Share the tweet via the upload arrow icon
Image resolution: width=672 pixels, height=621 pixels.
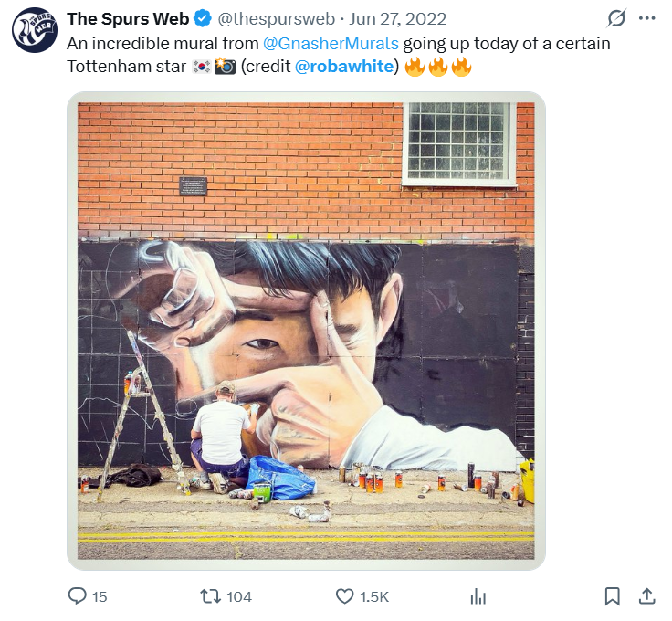point(646,596)
